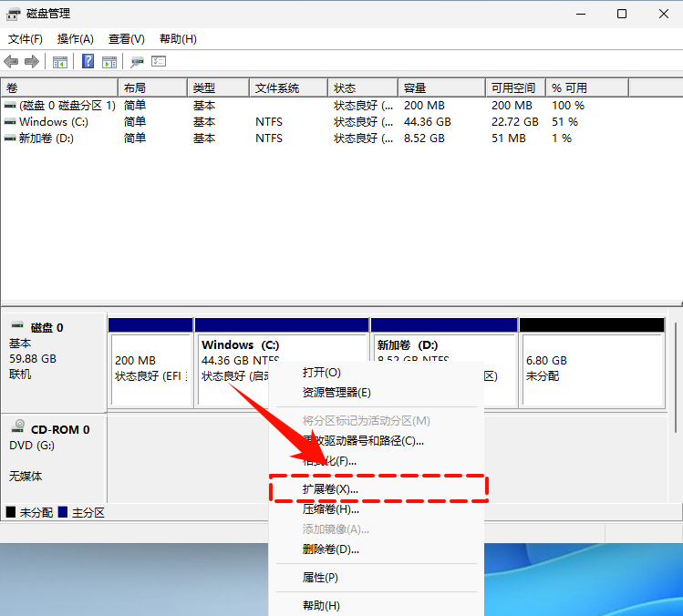The height and width of the screenshot is (616, 683).
Task: Click the Forward arrow toolbar icon
Action: click(32, 62)
